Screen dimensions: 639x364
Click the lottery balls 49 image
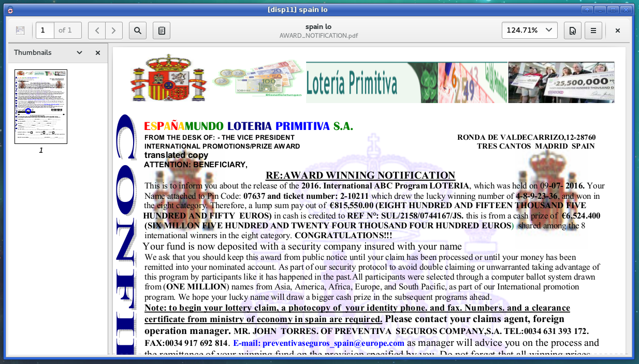pos(473,82)
